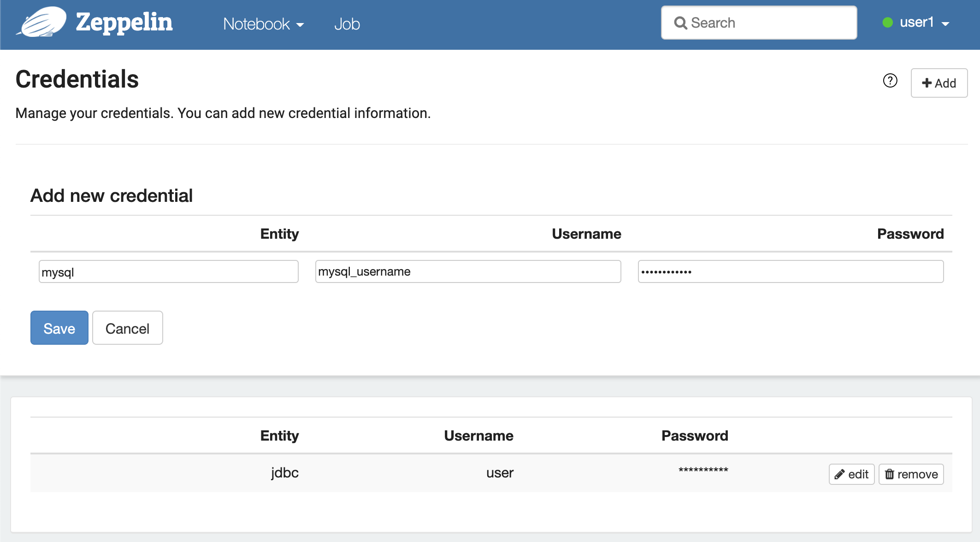Click the user username cell in the table
Screen dimensions: 980x542
pyautogui.click(x=500, y=473)
